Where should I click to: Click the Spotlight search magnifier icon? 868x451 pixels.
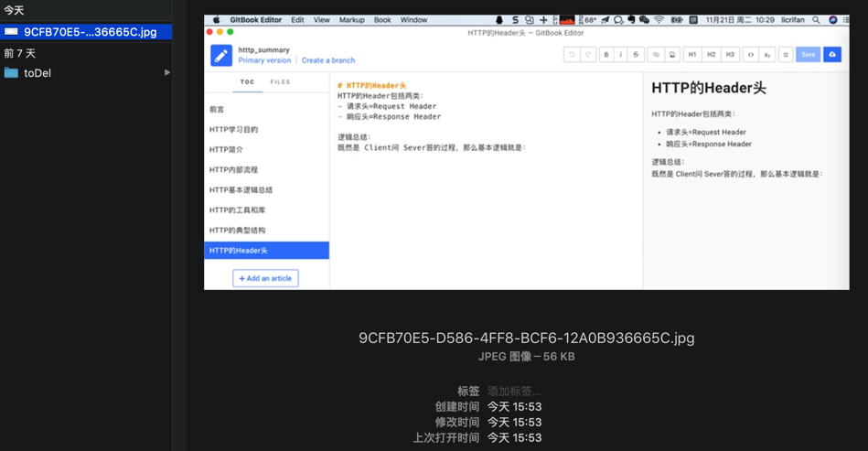click(816, 20)
